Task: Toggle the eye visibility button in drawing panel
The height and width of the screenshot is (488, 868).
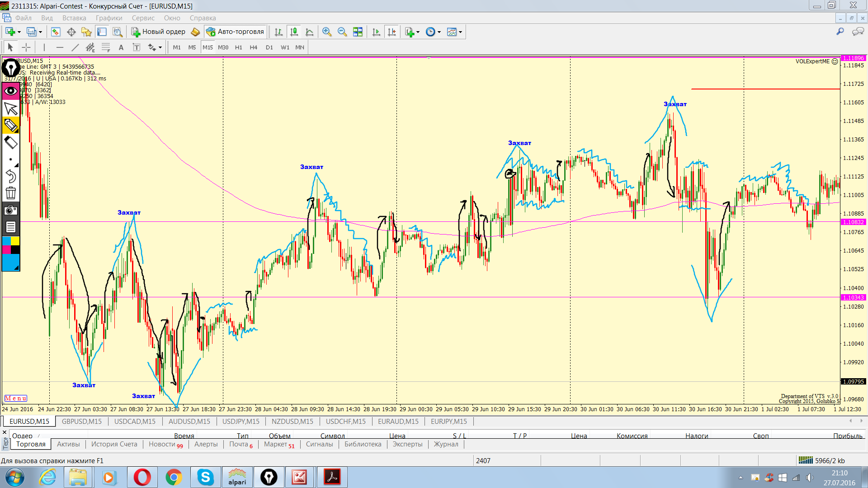Action: pyautogui.click(x=10, y=91)
